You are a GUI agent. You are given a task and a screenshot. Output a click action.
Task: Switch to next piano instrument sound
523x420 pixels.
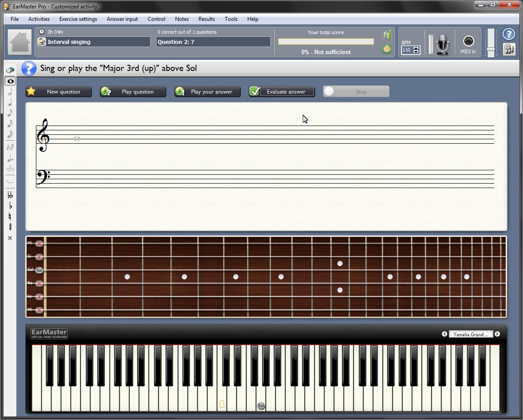point(497,334)
